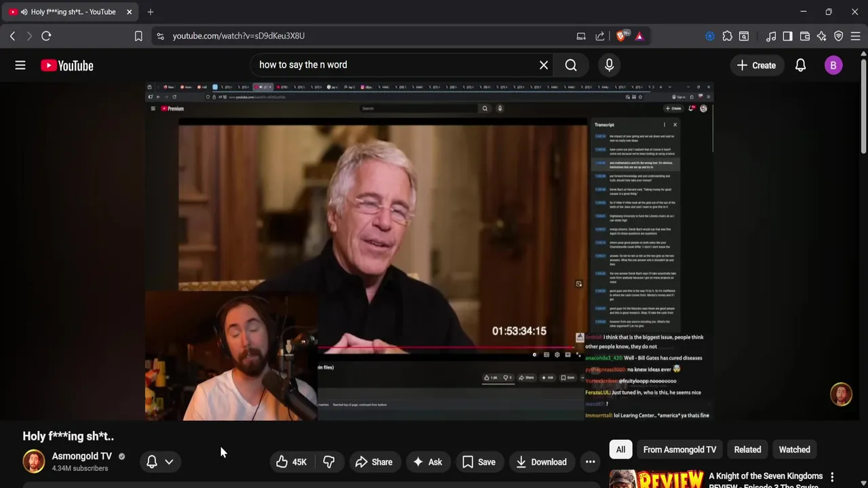The width and height of the screenshot is (868, 488).
Task: Open the Create menu
Action: click(756, 66)
